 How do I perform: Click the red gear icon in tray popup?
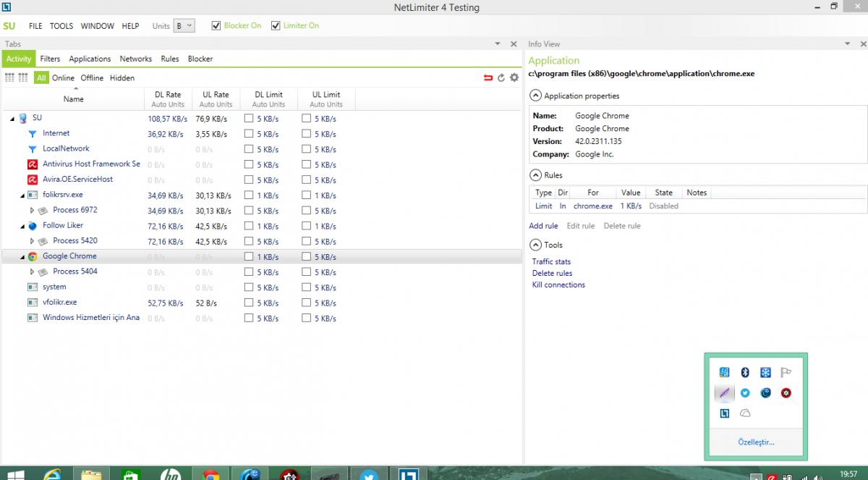pyautogui.click(x=786, y=393)
